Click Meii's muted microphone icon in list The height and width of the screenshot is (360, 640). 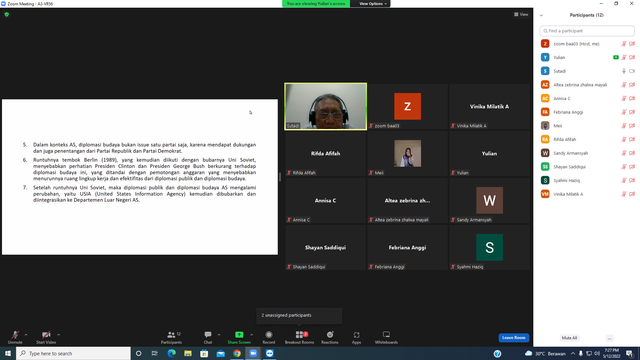[x=624, y=126]
